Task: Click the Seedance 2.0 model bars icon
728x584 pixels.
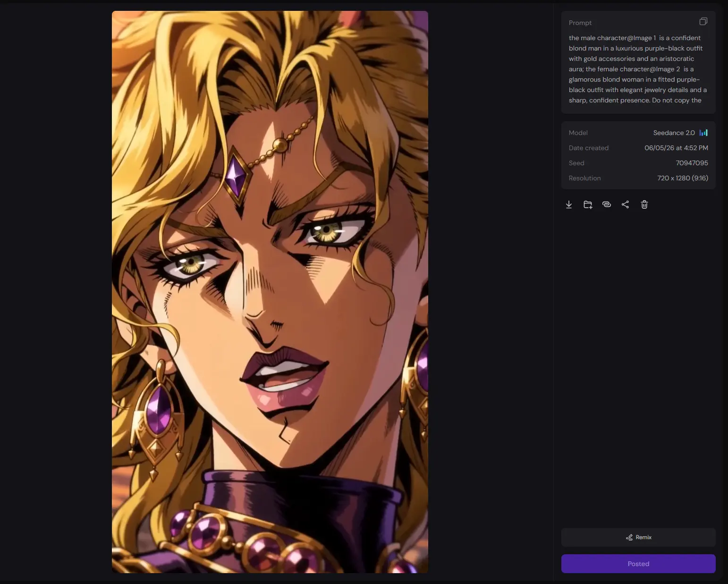Action: (x=703, y=133)
